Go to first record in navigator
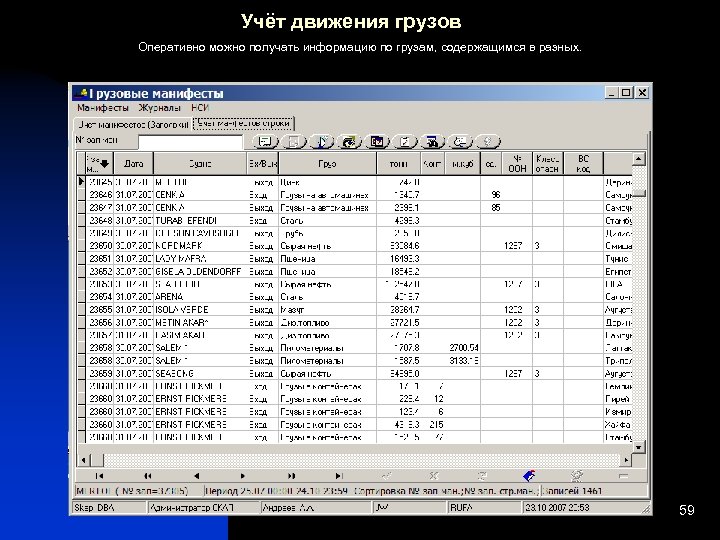This screenshot has height=540, width=720. coord(99,476)
